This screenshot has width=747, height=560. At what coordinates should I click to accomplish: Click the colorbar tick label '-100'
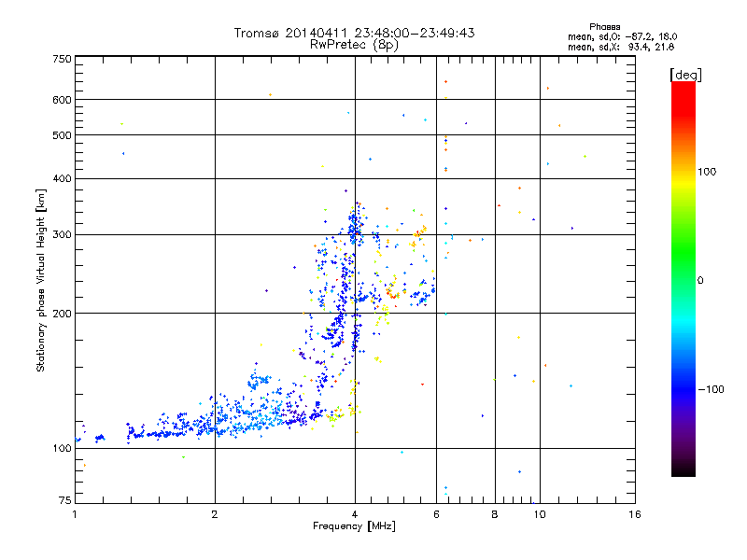point(711,389)
